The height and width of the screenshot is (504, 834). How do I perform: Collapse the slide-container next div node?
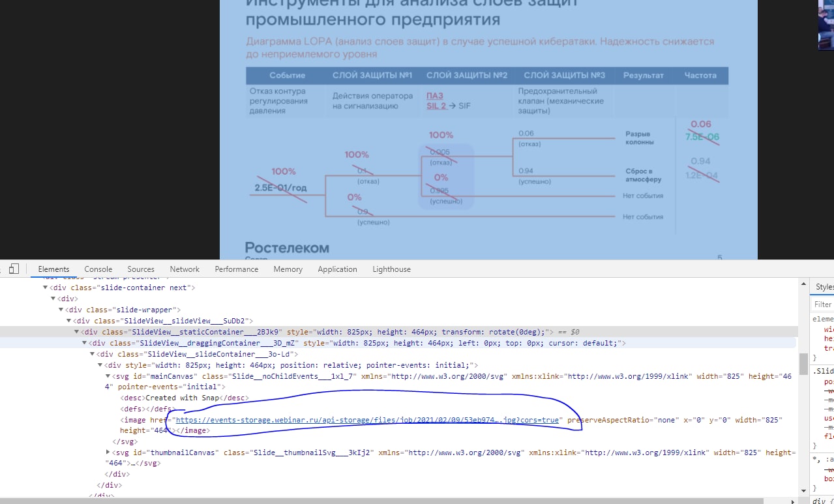(46, 288)
